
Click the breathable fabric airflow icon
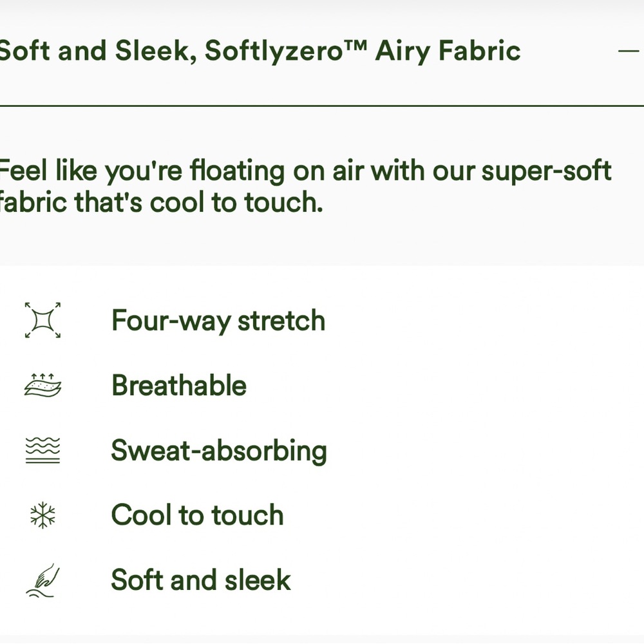tap(43, 385)
